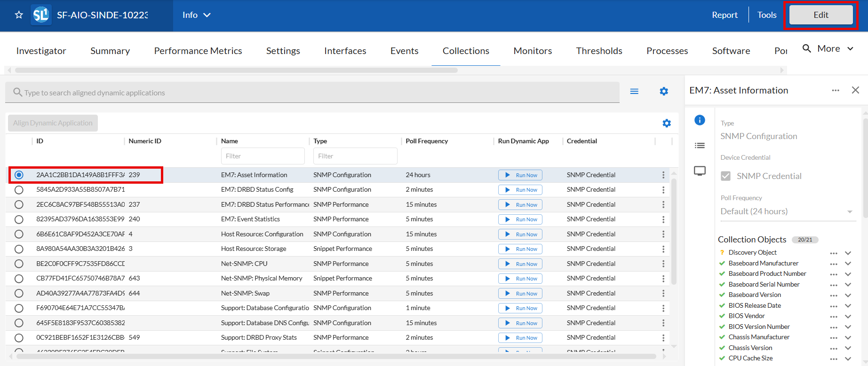
Task: Click the Edit button
Action: pyautogui.click(x=820, y=15)
